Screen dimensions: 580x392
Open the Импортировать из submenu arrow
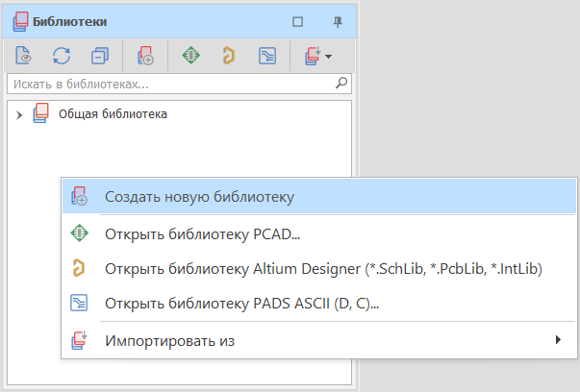tap(558, 339)
